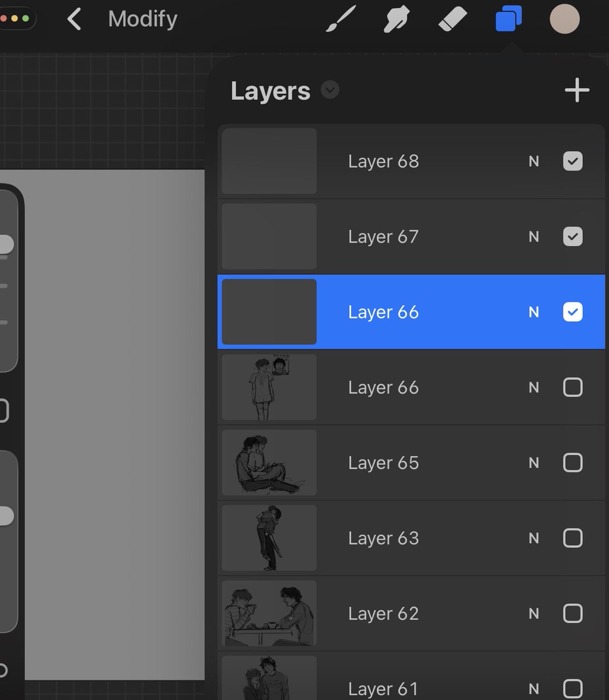Image resolution: width=609 pixels, height=700 pixels.
Task: Select the row named Layer 67
Action: point(411,236)
